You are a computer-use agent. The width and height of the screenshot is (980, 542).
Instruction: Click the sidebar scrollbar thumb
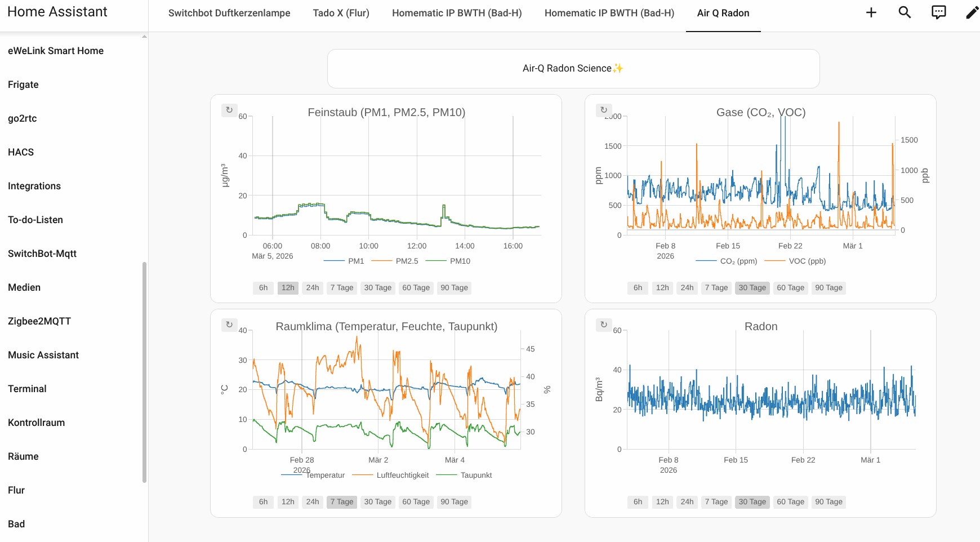point(145,372)
